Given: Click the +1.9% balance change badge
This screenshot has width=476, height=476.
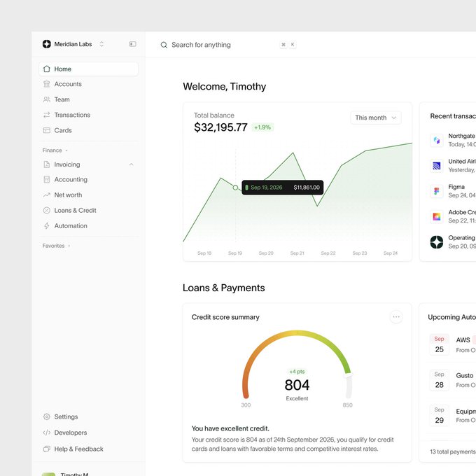Looking at the screenshot, I should (x=262, y=127).
